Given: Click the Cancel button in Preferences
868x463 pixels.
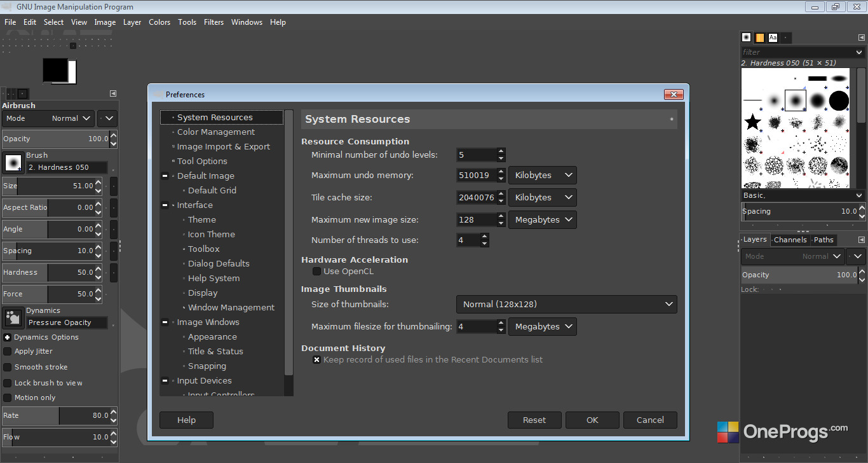Looking at the screenshot, I should tap(650, 420).
